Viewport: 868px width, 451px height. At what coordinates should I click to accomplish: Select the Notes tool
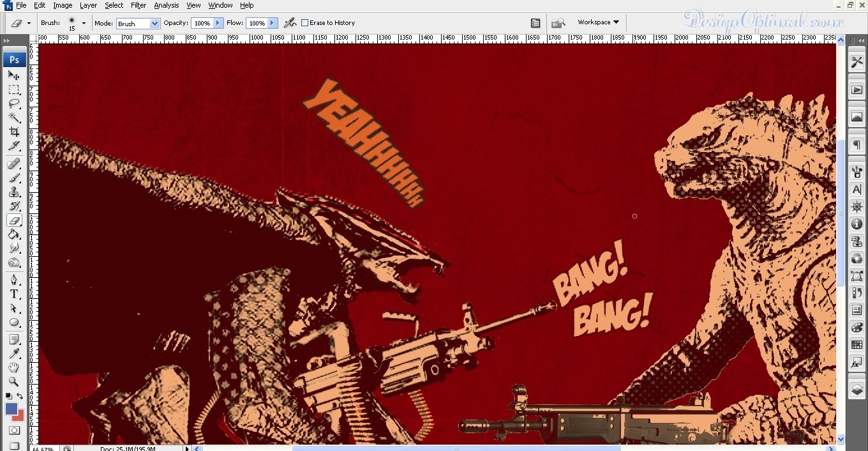[14, 339]
